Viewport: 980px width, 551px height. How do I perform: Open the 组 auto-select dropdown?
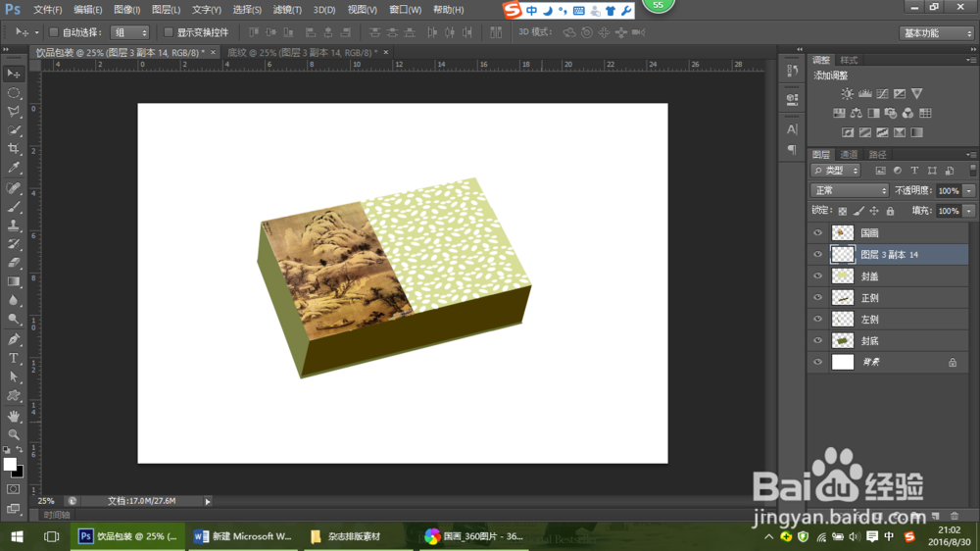(x=130, y=32)
